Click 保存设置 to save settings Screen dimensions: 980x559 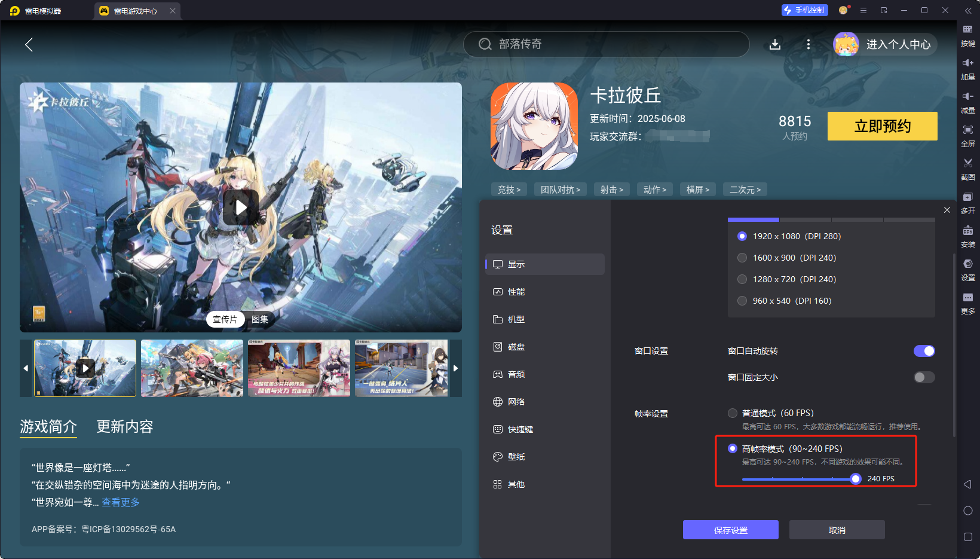[731, 530]
